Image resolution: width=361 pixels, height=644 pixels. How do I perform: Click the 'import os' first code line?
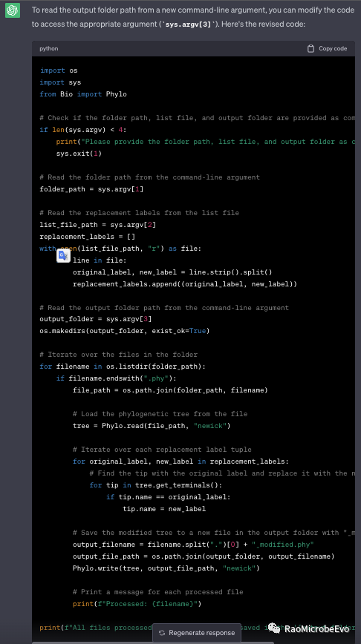click(x=59, y=70)
